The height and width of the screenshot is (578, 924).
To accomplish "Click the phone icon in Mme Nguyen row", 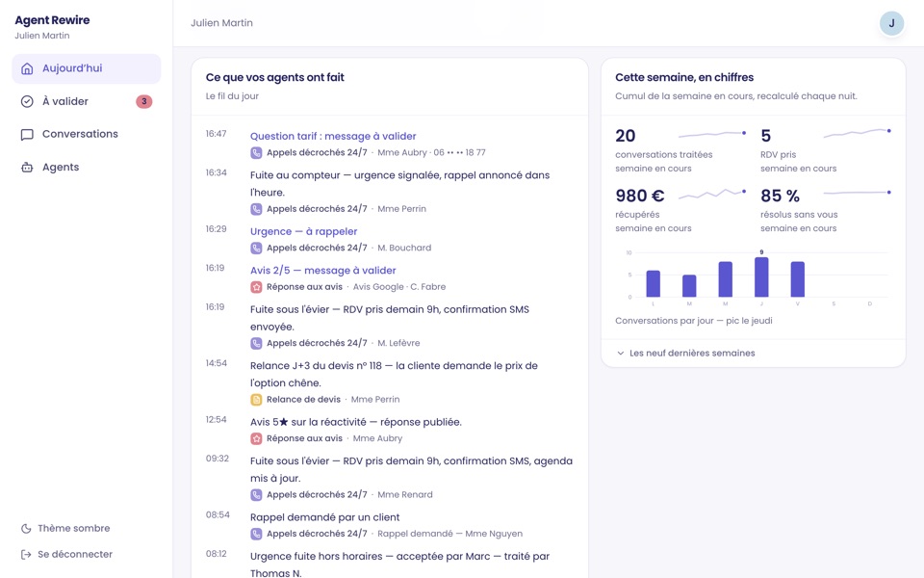I will click(x=256, y=535).
